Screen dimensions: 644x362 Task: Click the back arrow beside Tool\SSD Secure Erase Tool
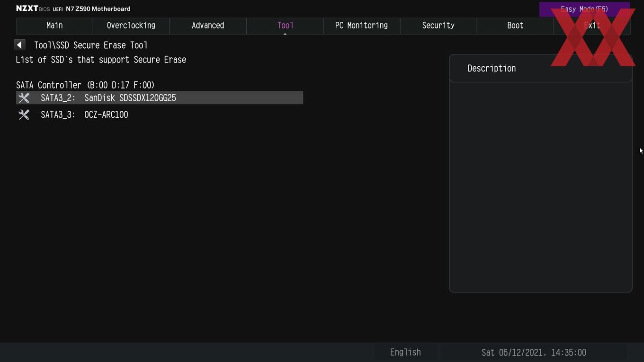[x=19, y=45]
